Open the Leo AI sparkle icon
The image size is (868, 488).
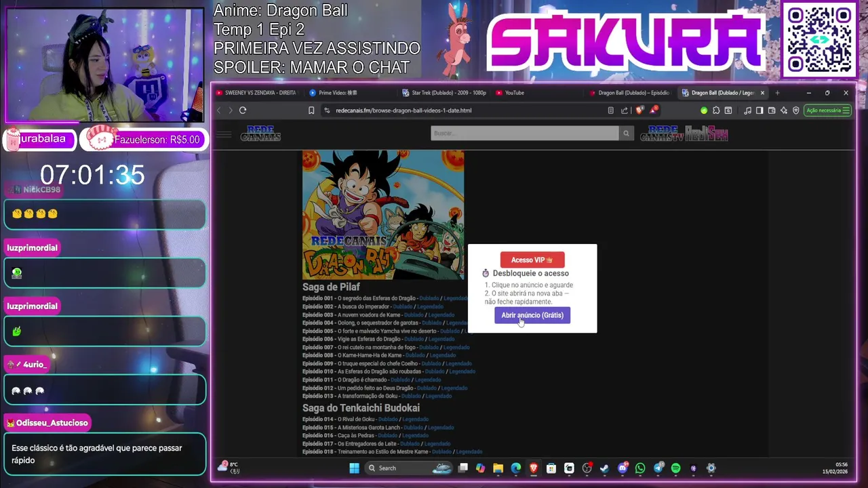(784, 110)
